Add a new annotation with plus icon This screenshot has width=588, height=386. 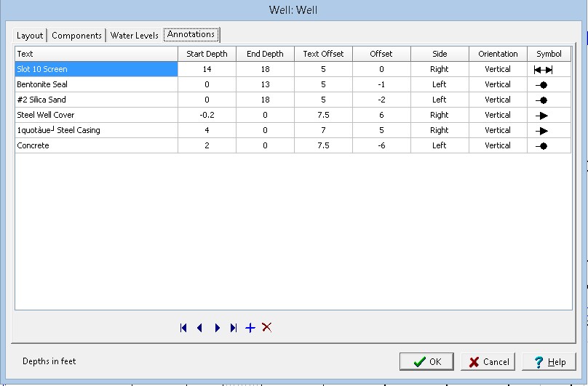pos(250,328)
